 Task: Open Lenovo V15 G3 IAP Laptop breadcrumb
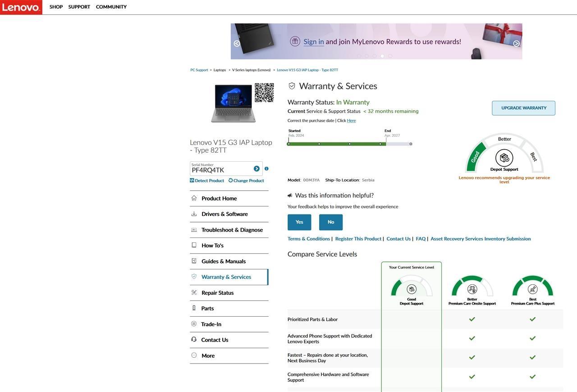coord(307,70)
